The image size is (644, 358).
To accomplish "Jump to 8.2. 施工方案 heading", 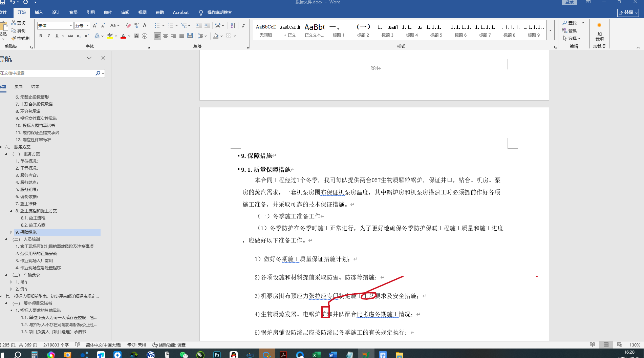I will 33,225.
